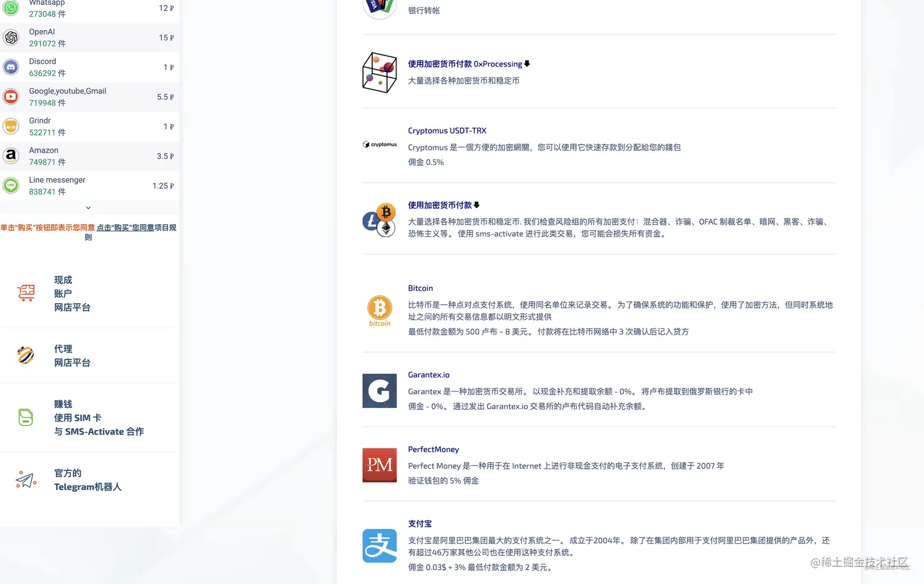The image size is (924, 584).
Task: Click the cryptomus logo
Action: tap(380, 145)
